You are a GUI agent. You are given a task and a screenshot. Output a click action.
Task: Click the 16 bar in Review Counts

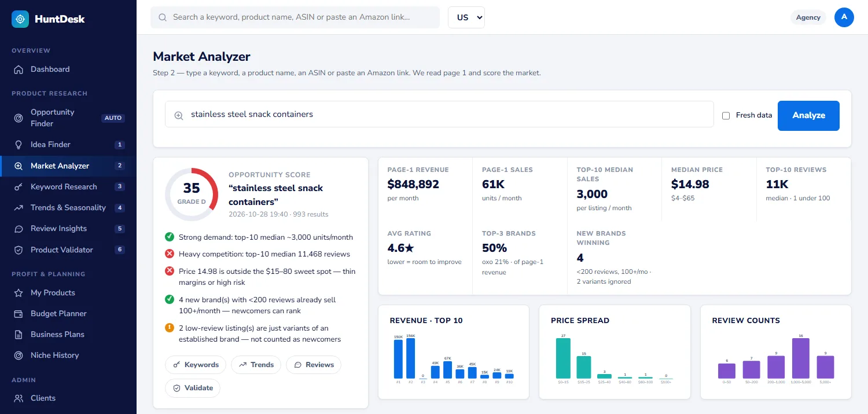coord(801,358)
